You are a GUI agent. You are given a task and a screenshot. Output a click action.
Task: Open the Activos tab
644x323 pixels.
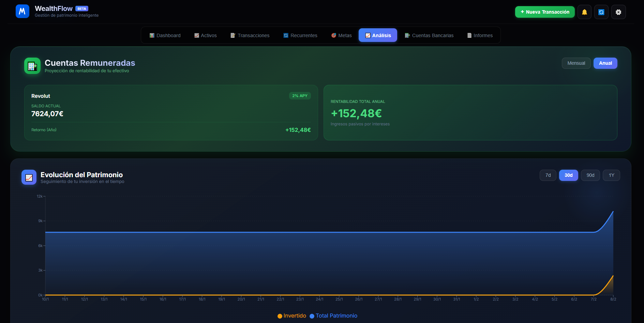pos(206,35)
